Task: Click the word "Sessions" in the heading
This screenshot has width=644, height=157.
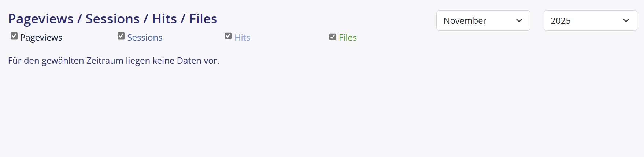Action: 112,19
